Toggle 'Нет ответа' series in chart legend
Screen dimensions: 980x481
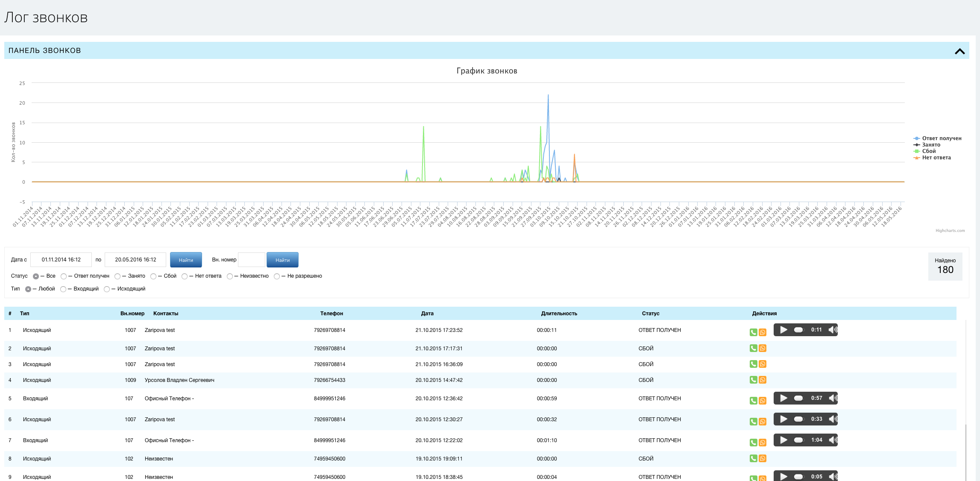coord(936,158)
